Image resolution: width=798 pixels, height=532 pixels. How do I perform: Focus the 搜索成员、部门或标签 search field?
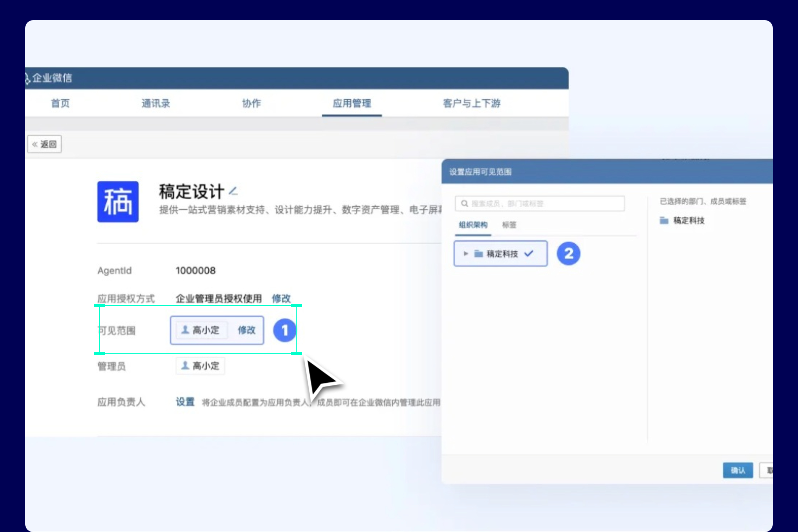coord(540,203)
